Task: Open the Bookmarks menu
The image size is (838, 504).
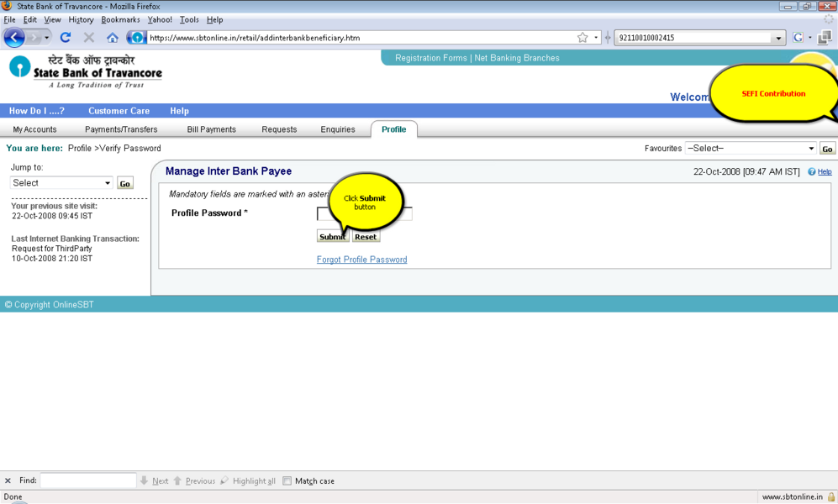Action: click(120, 19)
